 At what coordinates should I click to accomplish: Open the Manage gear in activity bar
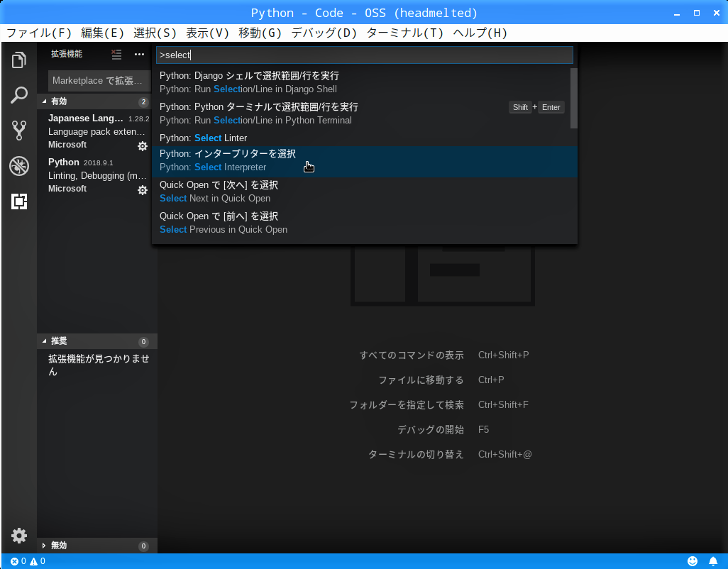point(18,536)
